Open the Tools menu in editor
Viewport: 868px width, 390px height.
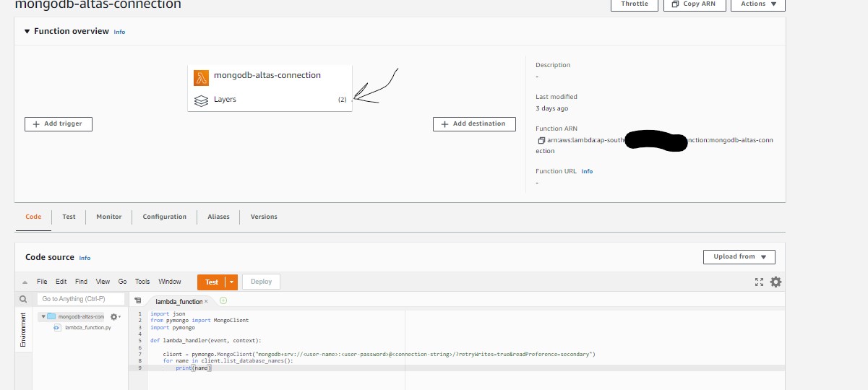click(142, 282)
